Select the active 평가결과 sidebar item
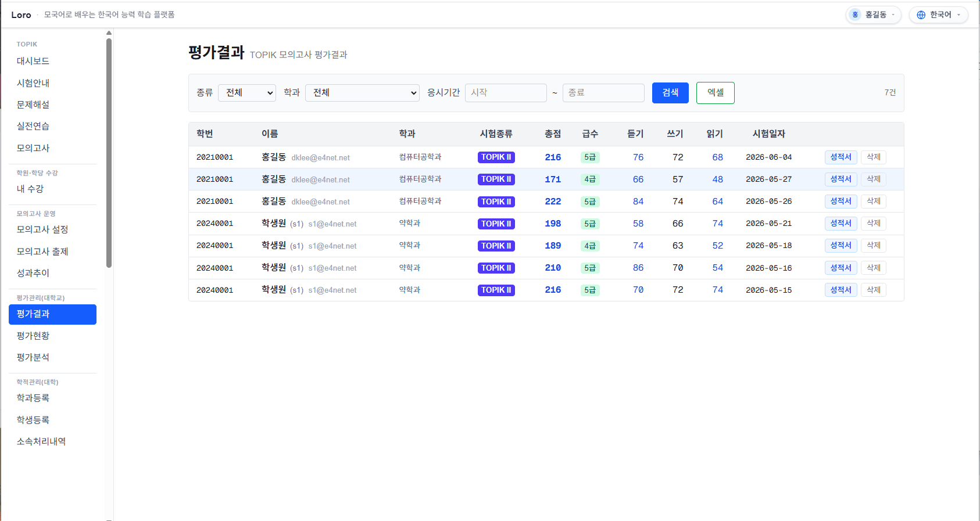Screen dimensions: 980x521 (x=52, y=314)
